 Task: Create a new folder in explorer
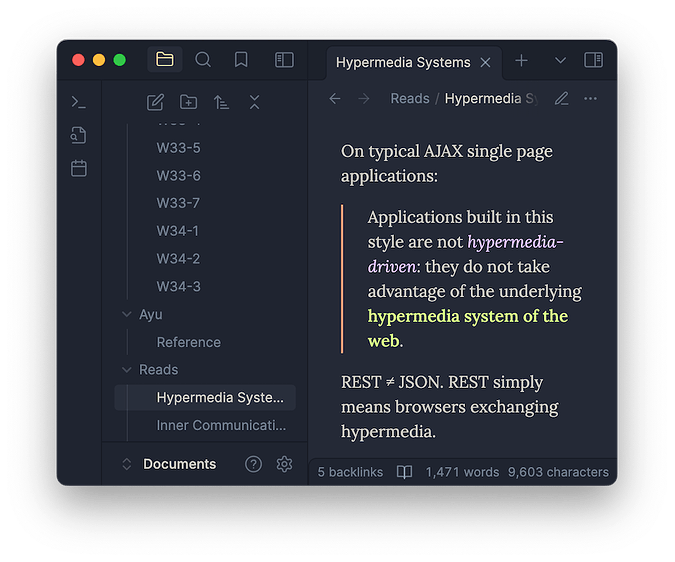click(188, 102)
